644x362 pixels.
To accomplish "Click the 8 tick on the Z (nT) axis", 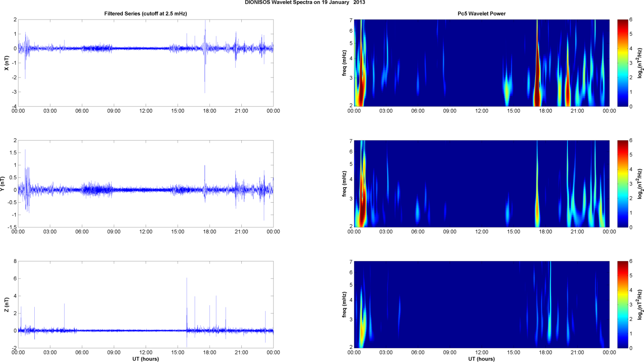I will 15,261.
